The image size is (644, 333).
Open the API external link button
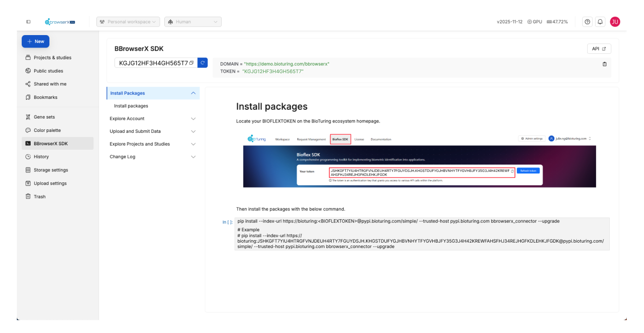(599, 49)
